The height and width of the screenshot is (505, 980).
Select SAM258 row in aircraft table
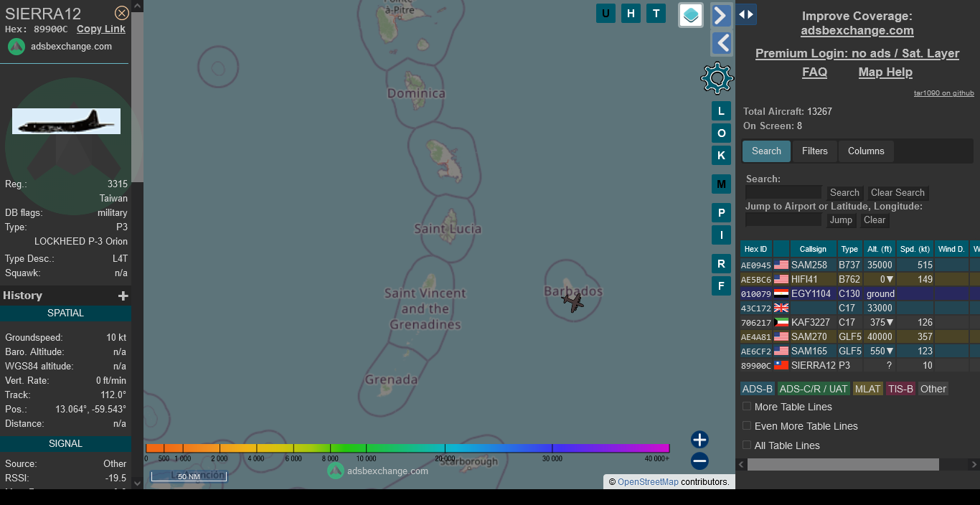pos(859,265)
